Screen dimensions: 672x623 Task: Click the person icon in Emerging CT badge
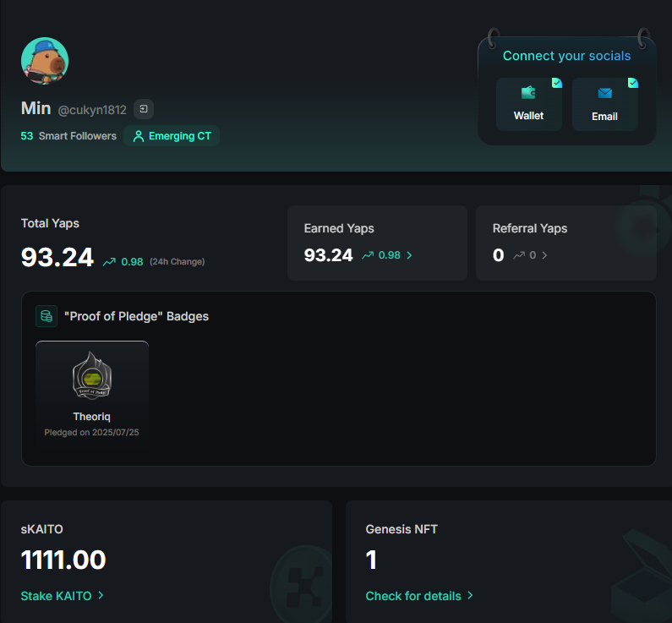pyautogui.click(x=139, y=136)
